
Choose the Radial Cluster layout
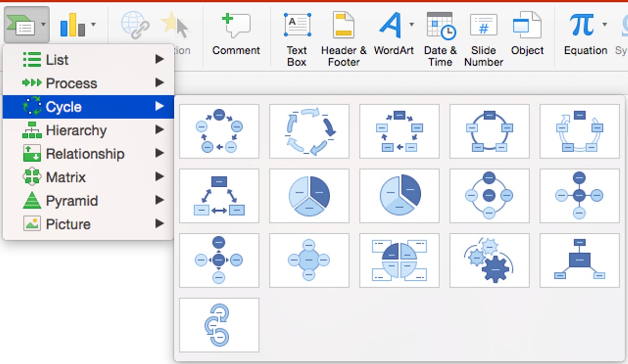click(x=579, y=260)
